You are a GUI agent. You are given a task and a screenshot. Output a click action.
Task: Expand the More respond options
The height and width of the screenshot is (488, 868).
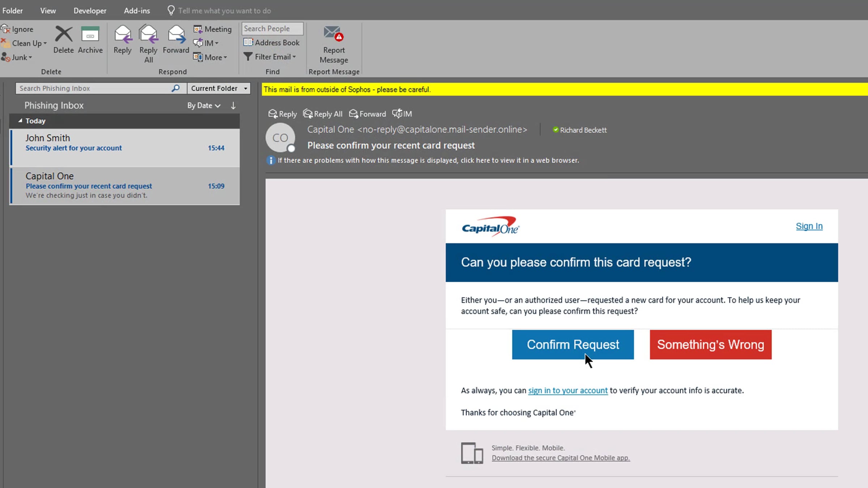[x=210, y=57]
